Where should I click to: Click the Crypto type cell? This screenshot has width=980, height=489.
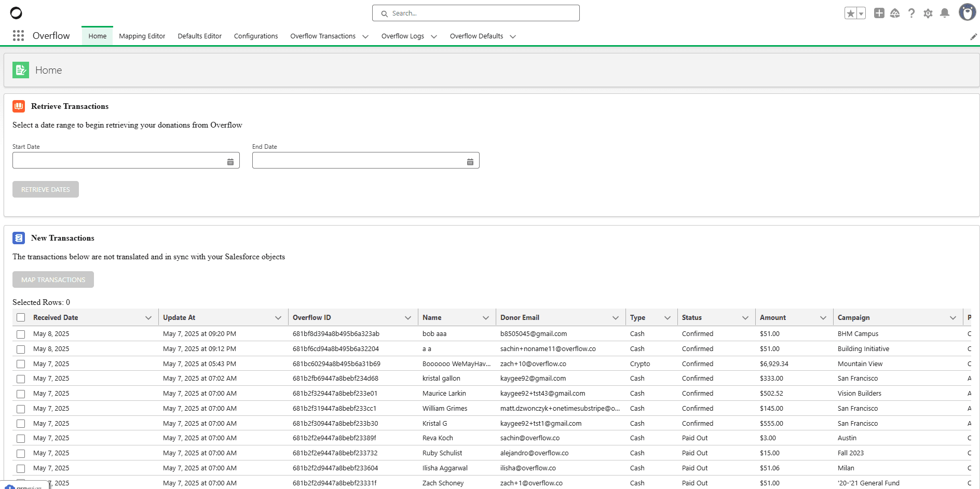[640, 364]
